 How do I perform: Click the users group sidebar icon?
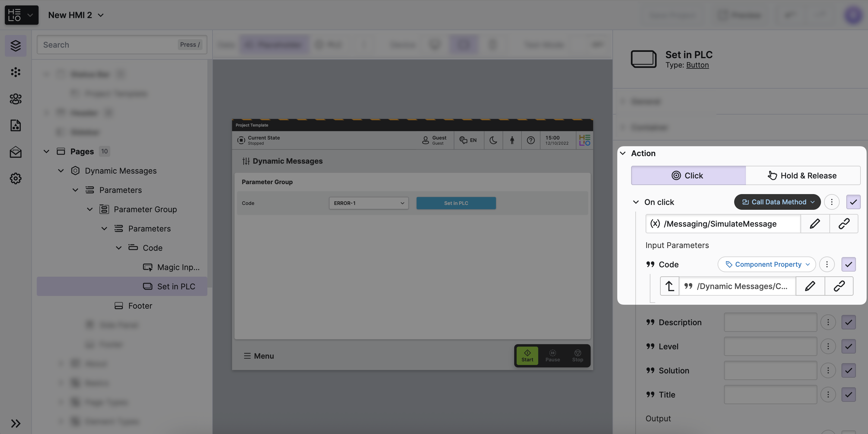pyautogui.click(x=15, y=99)
